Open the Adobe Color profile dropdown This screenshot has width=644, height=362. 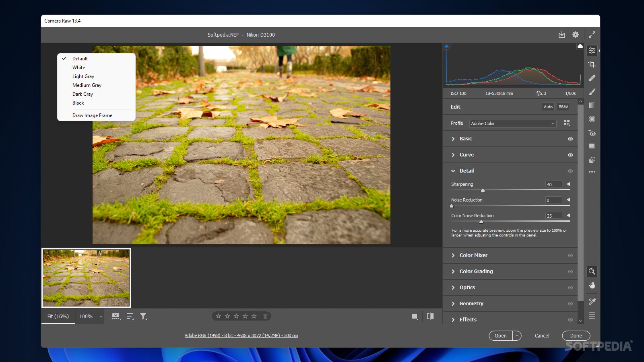[x=513, y=123]
